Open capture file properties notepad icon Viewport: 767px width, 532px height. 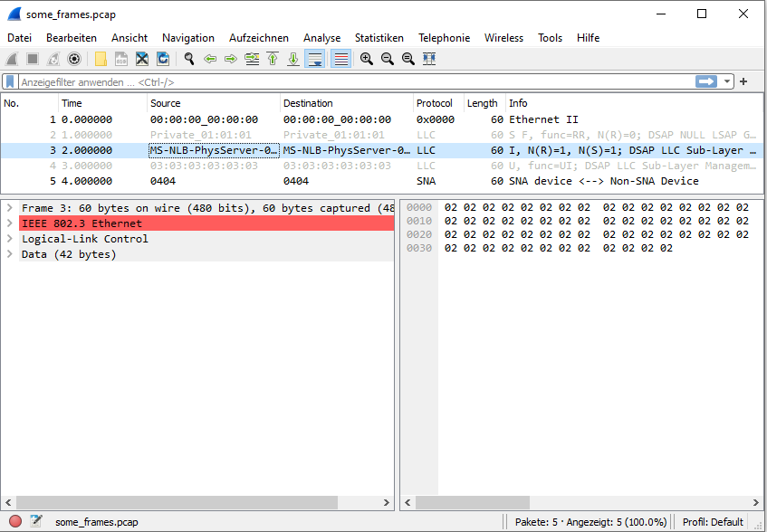tap(35, 521)
